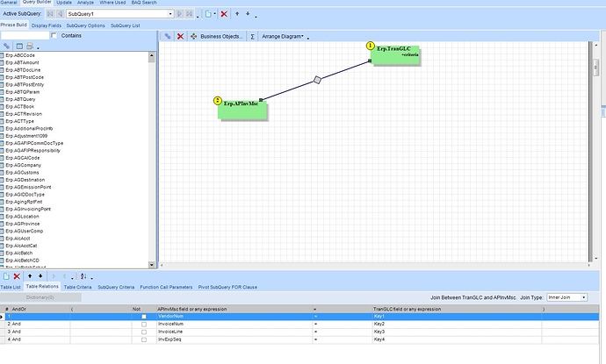Move relation row down arrow
606x364 pixels.
pos(40,276)
